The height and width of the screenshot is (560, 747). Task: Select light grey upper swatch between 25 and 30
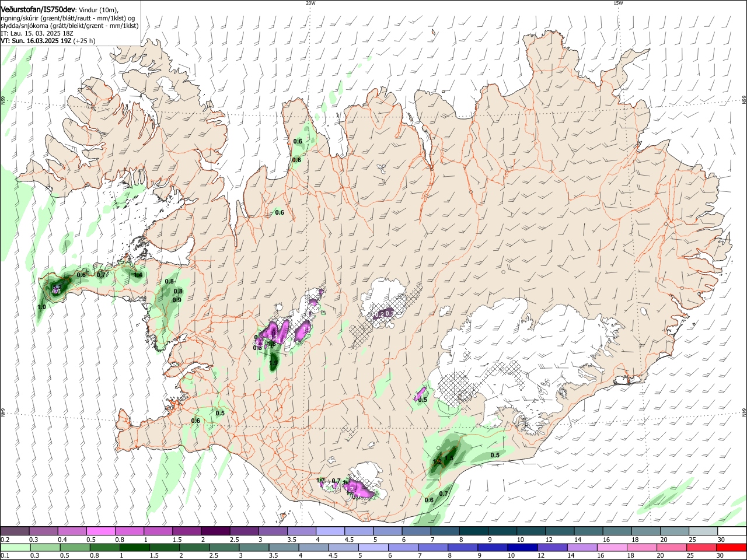[x=704, y=531]
